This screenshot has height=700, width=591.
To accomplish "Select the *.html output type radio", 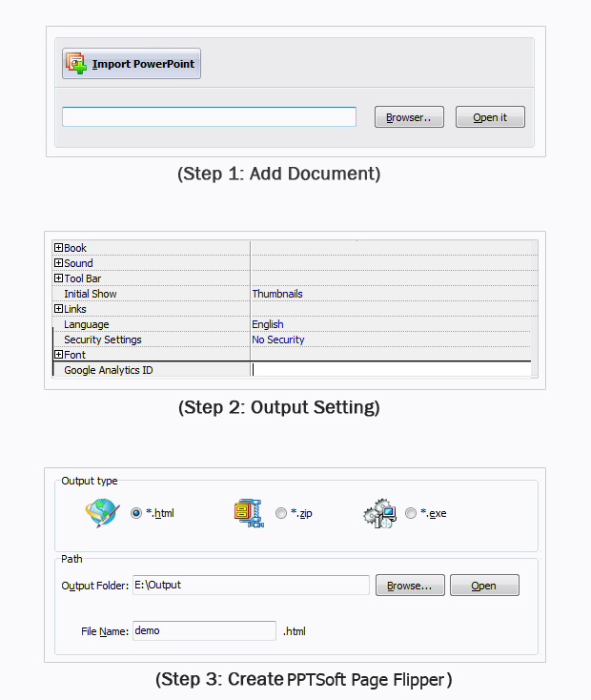I will [x=136, y=513].
